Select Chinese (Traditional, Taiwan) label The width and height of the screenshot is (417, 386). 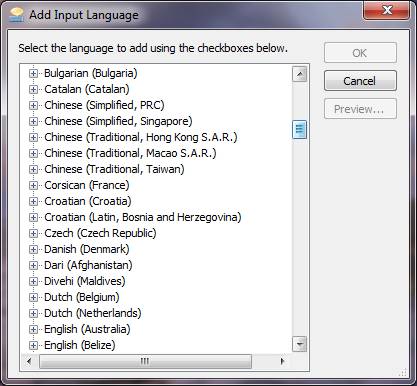(x=114, y=169)
